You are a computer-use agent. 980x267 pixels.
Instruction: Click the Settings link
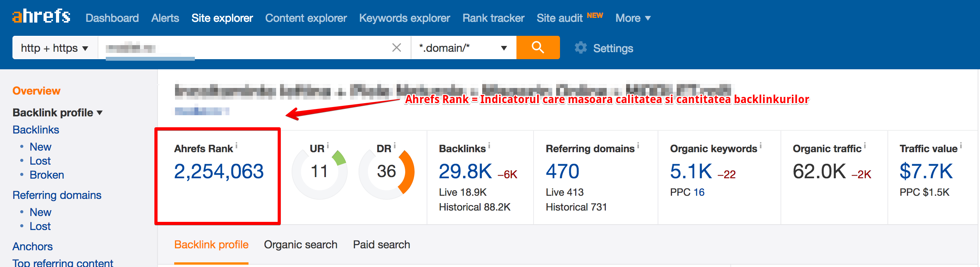613,48
